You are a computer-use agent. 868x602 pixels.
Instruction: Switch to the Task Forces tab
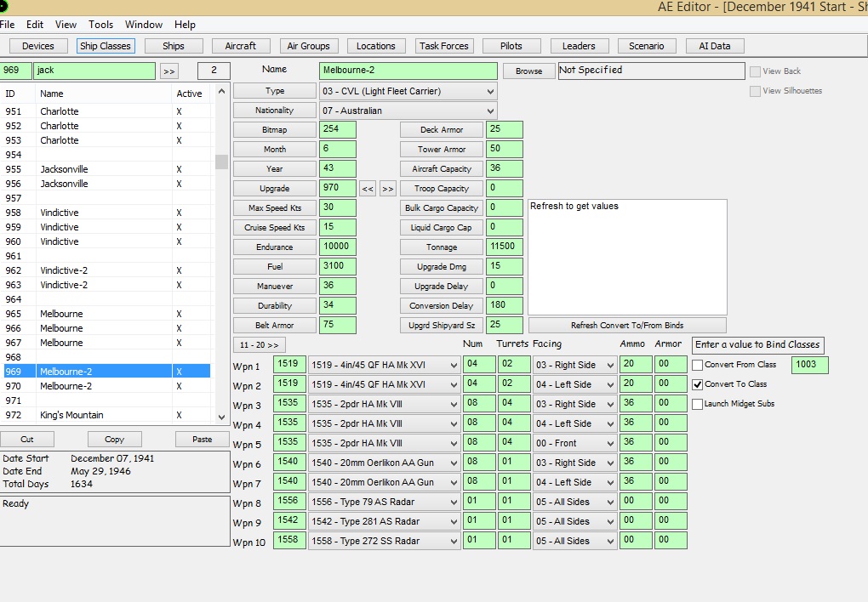coord(444,46)
